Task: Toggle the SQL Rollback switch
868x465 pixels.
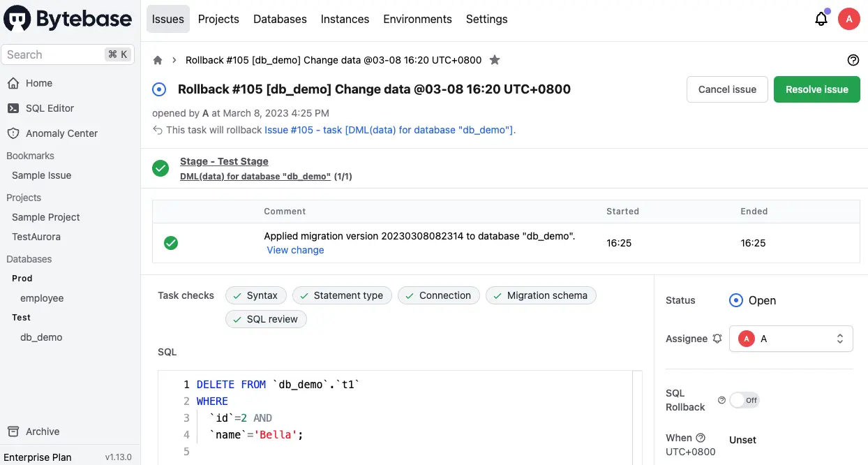Action: (x=744, y=400)
